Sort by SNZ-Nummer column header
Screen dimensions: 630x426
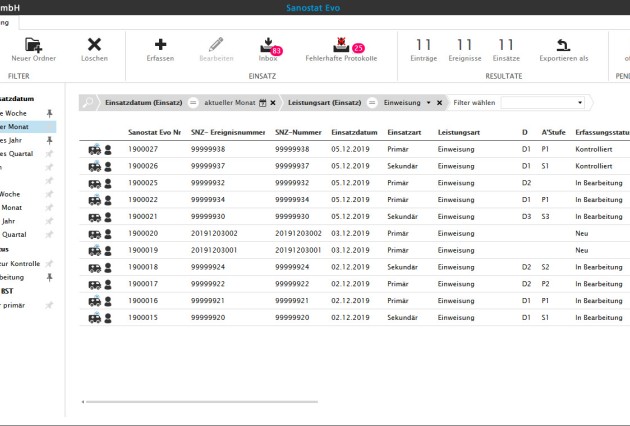click(298, 132)
